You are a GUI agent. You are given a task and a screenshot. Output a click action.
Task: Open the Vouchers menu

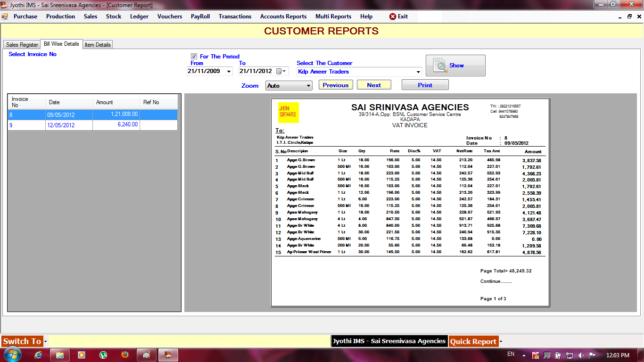170,16
